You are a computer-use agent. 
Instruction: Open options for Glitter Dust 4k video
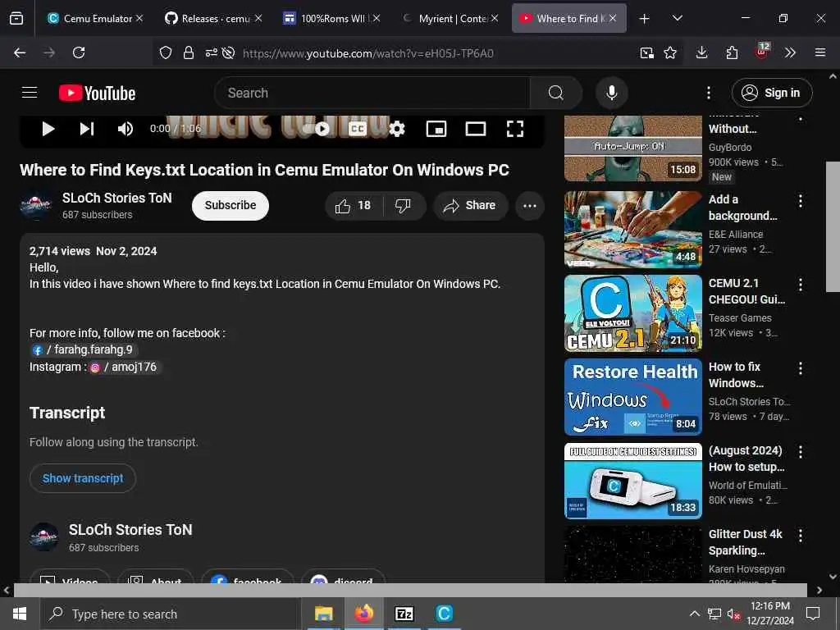point(801,535)
